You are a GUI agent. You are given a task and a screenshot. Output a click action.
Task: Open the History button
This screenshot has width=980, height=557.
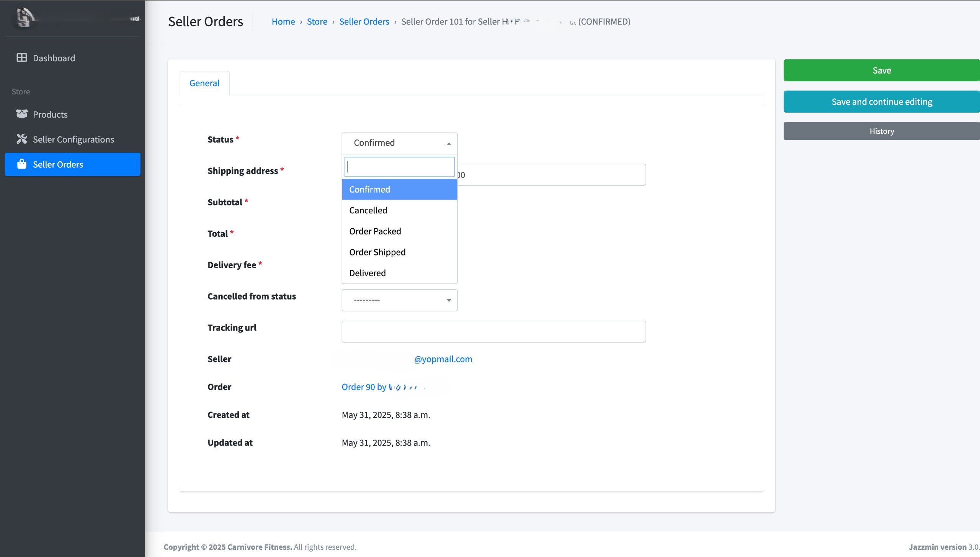coord(882,131)
